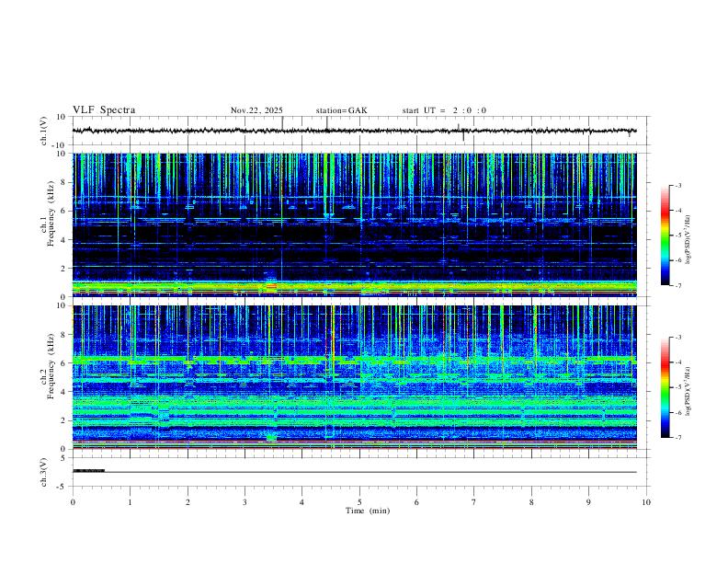Click the 'Time (min)' axis label

368,511
